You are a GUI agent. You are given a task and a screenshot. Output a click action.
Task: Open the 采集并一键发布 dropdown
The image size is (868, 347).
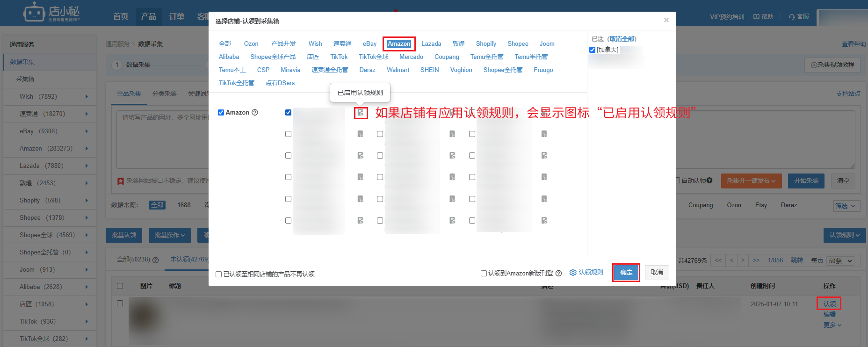pyautogui.click(x=752, y=181)
